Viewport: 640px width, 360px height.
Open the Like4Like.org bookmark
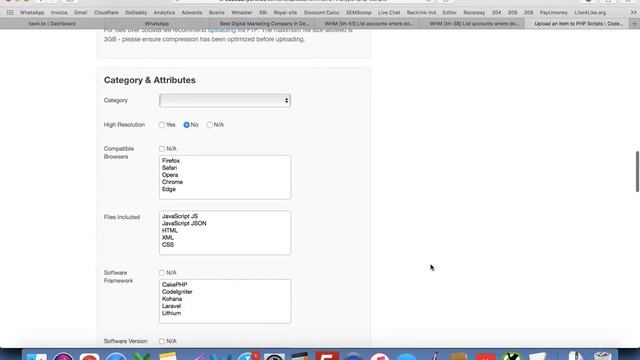tap(590, 13)
